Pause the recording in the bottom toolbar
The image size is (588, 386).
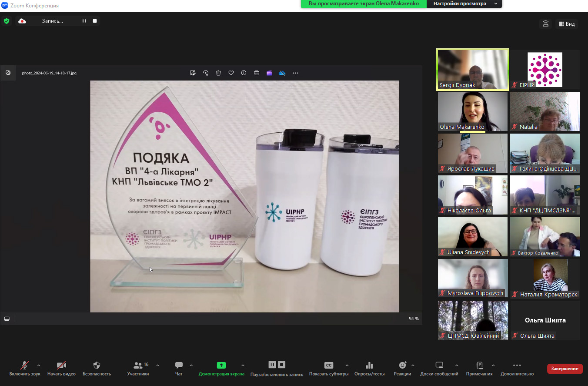point(272,365)
